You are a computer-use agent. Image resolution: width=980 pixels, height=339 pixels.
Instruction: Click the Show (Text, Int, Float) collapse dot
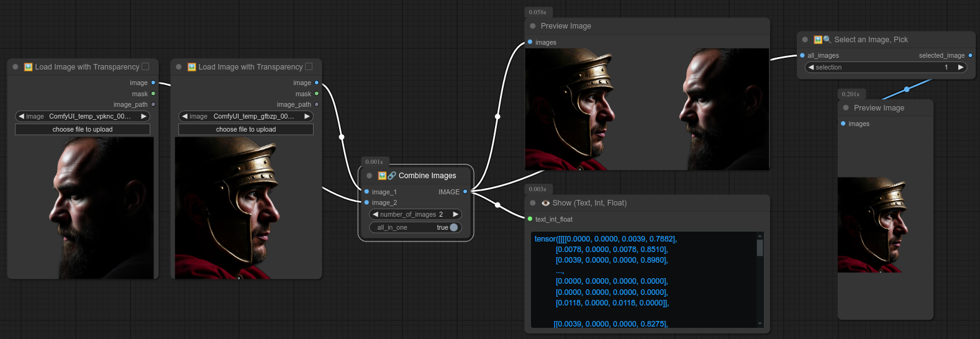(x=533, y=203)
